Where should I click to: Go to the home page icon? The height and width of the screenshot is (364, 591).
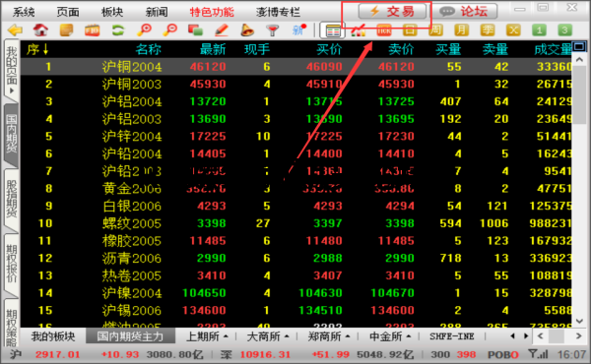[x=40, y=30]
